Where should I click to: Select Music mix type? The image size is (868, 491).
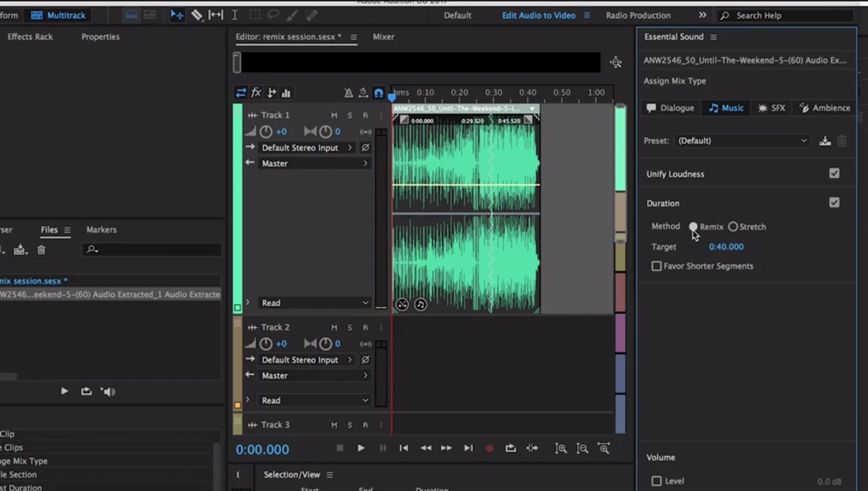(x=727, y=108)
